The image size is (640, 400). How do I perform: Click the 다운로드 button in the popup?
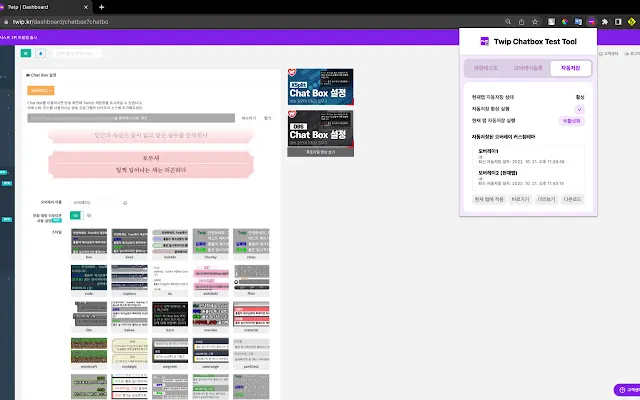click(x=572, y=199)
